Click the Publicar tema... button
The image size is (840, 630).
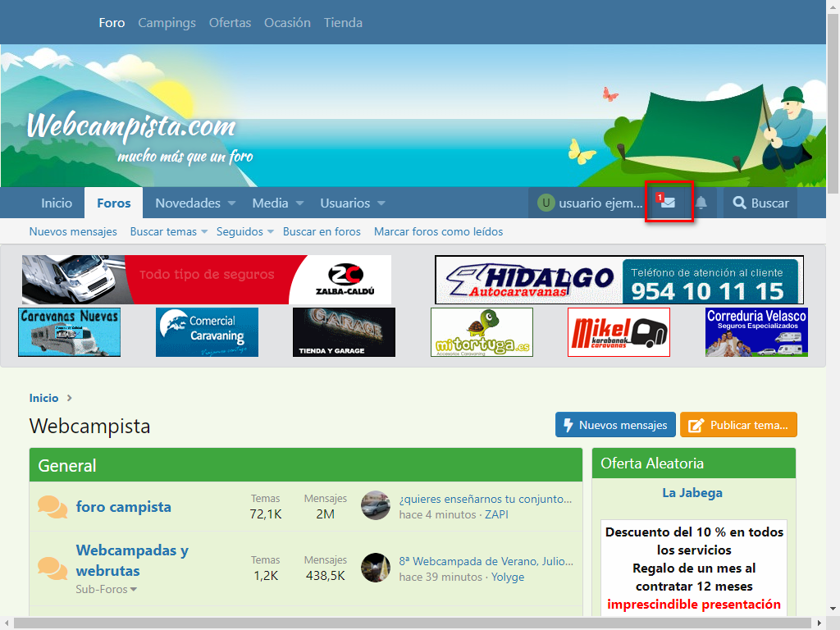pyautogui.click(x=739, y=425)
